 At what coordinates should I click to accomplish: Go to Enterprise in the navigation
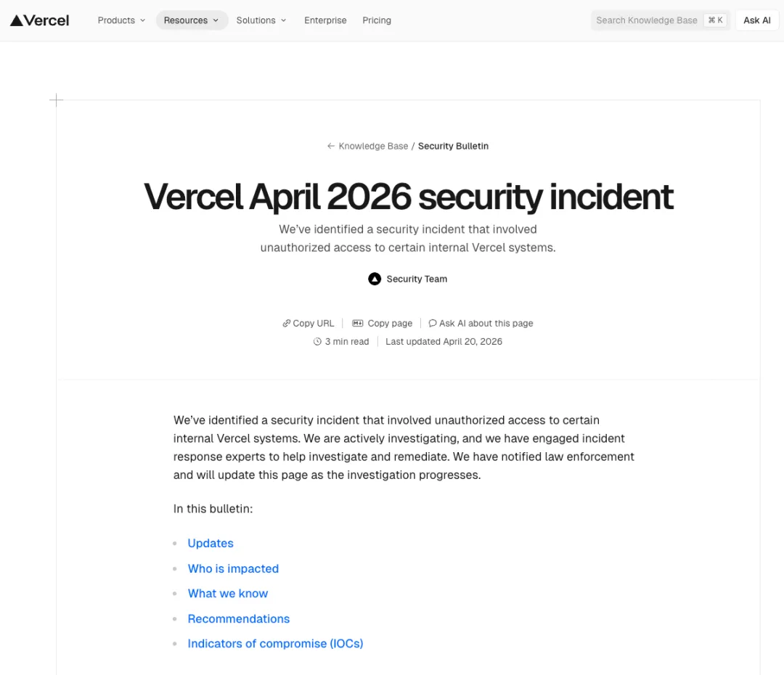[x=325, y=20]
